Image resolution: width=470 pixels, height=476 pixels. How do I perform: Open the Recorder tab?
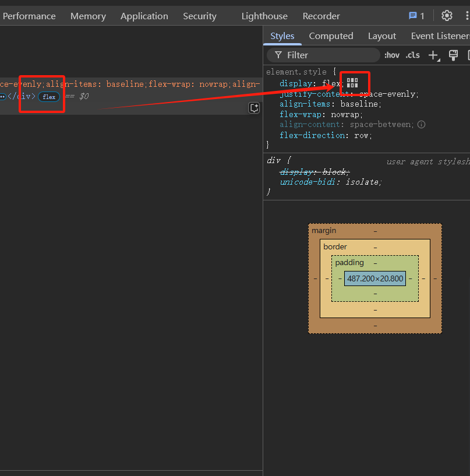(x=321, y=16)
